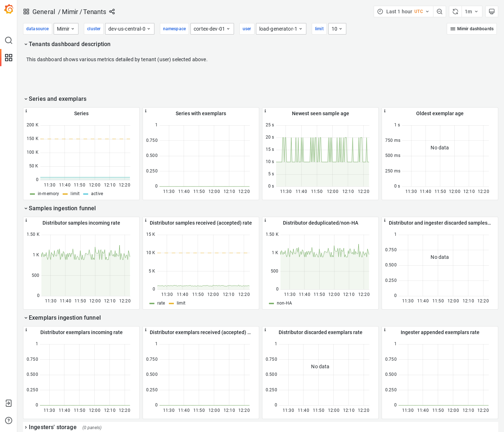Viewport: 504px width, 432px height.
Task: Open the Dashboards panel in sidebar
Action: (x=9, y=58)
